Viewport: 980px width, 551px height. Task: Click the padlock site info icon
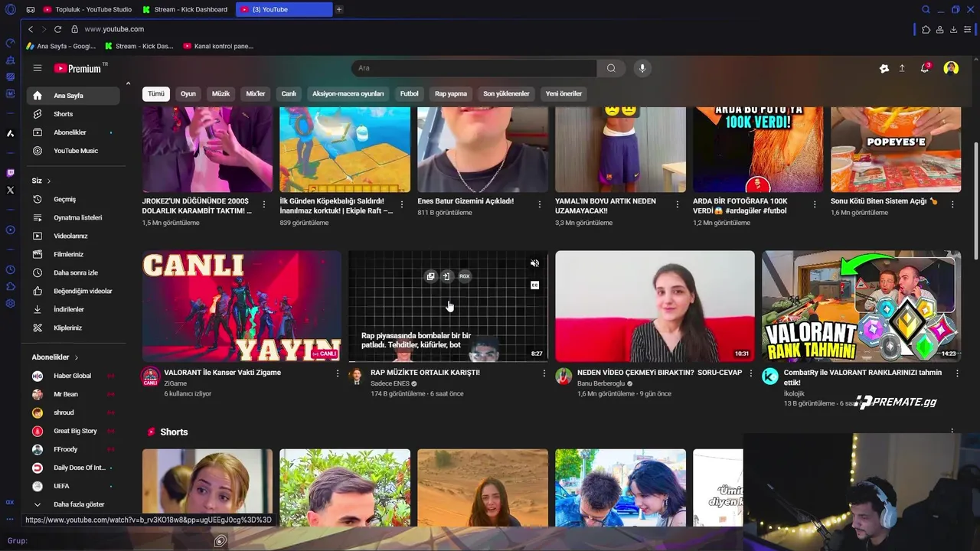(75, 29)
